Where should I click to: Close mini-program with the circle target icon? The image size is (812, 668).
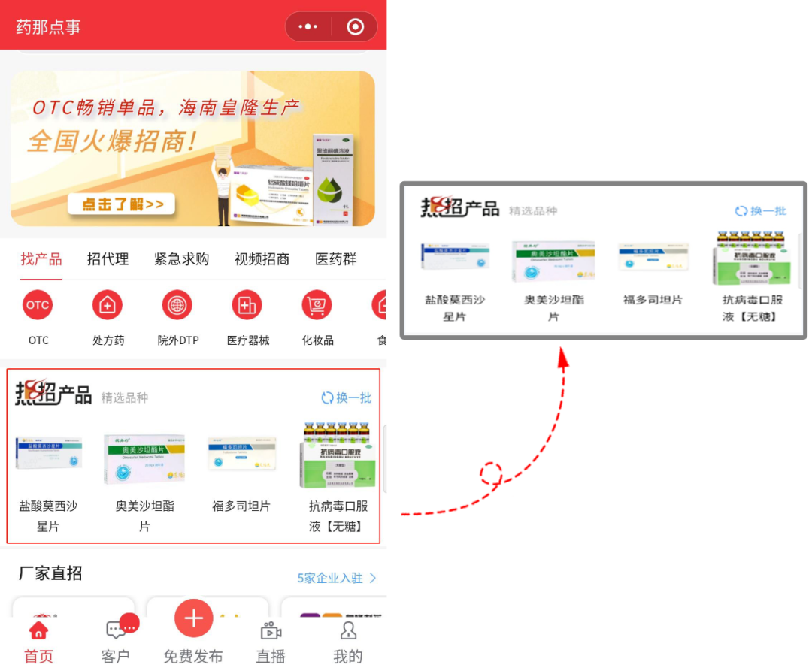click(355, 26)
